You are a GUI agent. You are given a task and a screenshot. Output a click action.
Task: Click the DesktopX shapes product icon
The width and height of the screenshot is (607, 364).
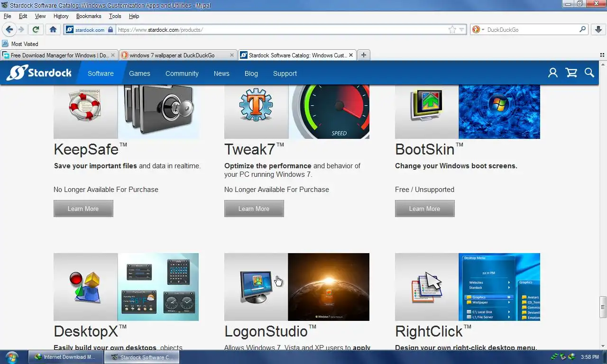(85, 287)
